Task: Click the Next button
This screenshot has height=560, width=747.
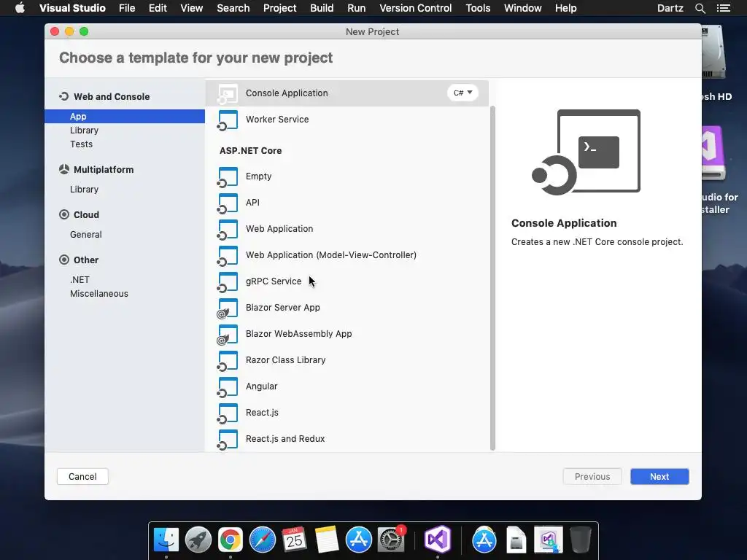Action: coord(659,477)
